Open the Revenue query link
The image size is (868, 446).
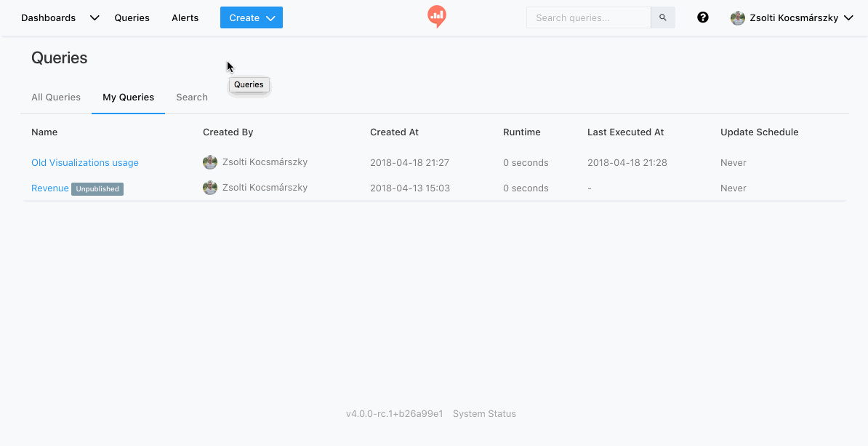49,188
